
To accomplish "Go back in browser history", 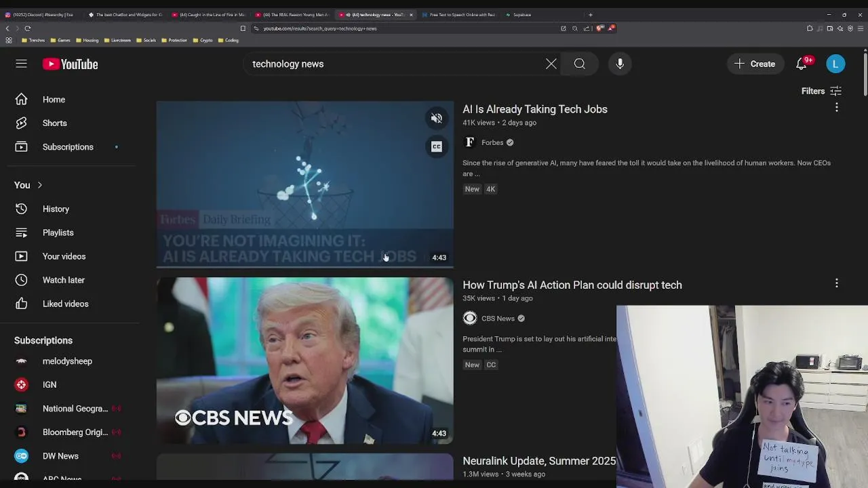I will (x=7, y=28).
